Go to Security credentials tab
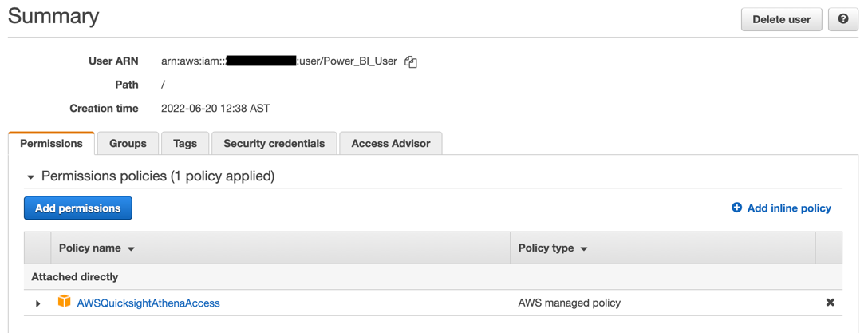The height and width of the screenshot is (333, 868). point(274,144)
